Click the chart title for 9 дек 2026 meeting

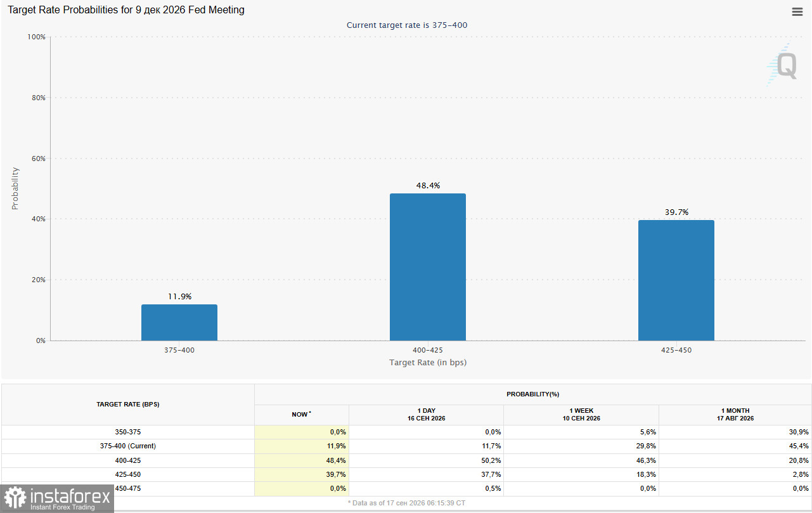click(126, 10)
